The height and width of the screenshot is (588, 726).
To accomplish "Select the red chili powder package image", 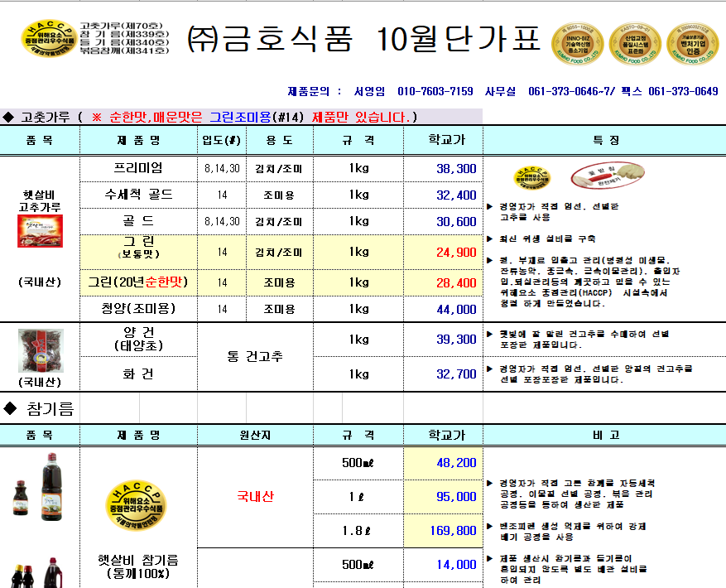I will [41, 231].
